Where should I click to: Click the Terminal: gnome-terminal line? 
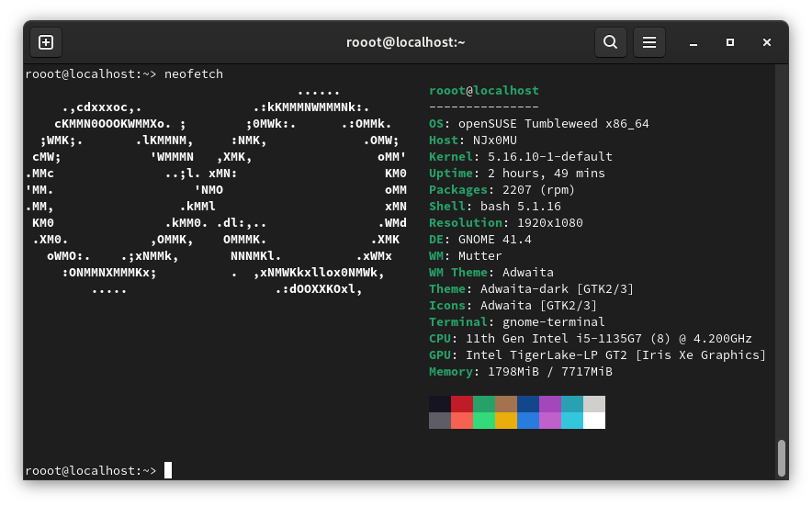coord(517,322)
